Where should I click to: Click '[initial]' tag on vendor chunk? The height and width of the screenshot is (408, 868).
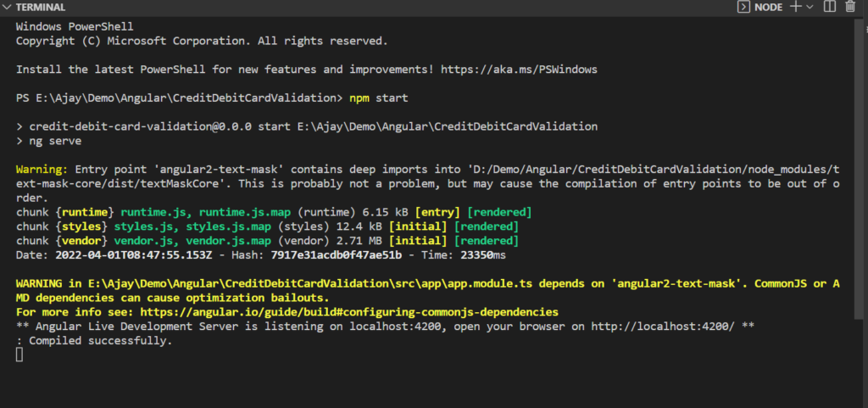tap(418, 241)
